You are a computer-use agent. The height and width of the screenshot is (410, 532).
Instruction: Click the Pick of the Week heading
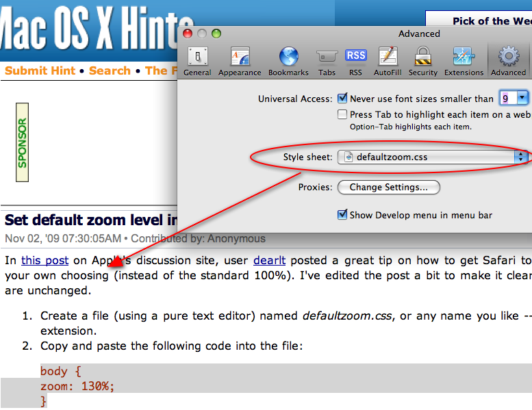click(x=492, y=21)
